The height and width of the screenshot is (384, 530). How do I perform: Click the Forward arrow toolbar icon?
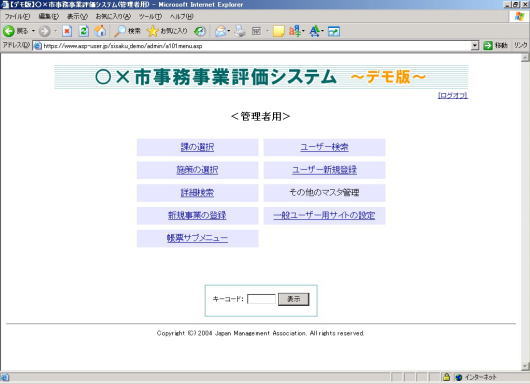(x=44, y=31)
